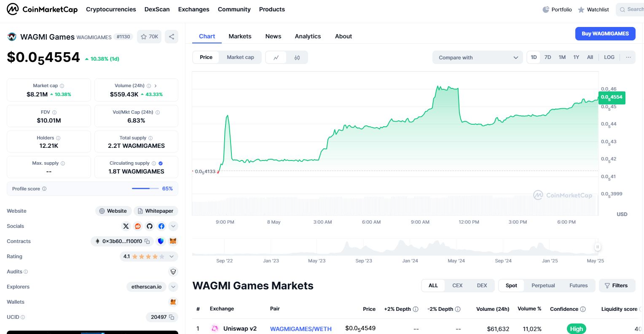Click the CoinMarketCap logo
Viewport: 644px width, 334px height.
point(42,9)
